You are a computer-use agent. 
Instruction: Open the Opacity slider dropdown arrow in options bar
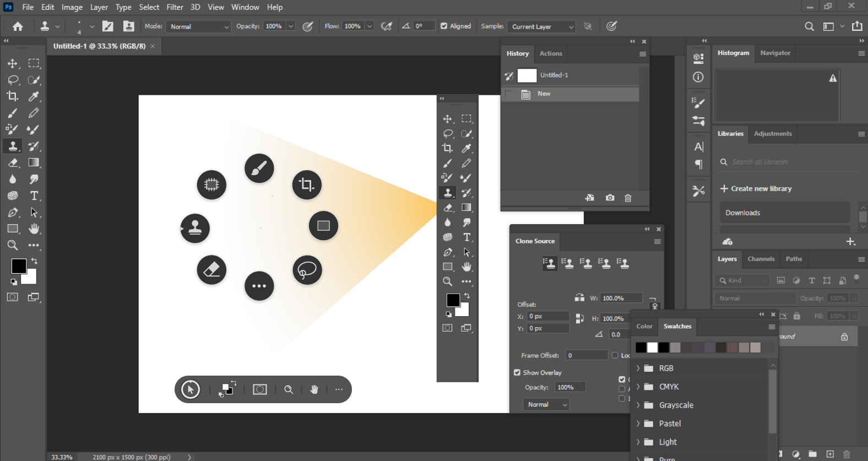(291, 26)
